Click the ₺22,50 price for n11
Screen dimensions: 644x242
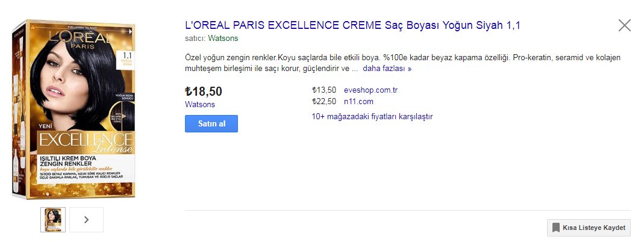(324, 101)
